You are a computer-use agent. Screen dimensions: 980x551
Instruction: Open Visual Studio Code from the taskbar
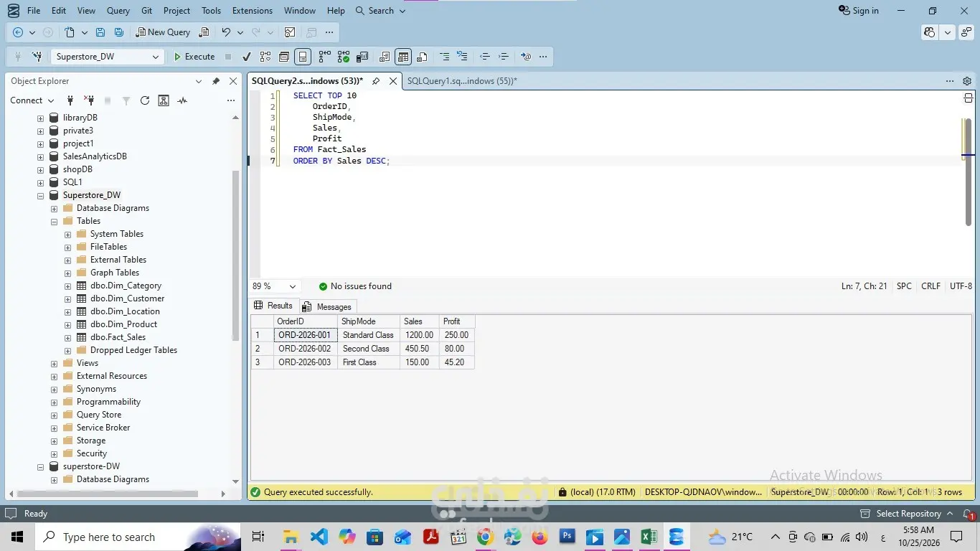click(319, 537)
